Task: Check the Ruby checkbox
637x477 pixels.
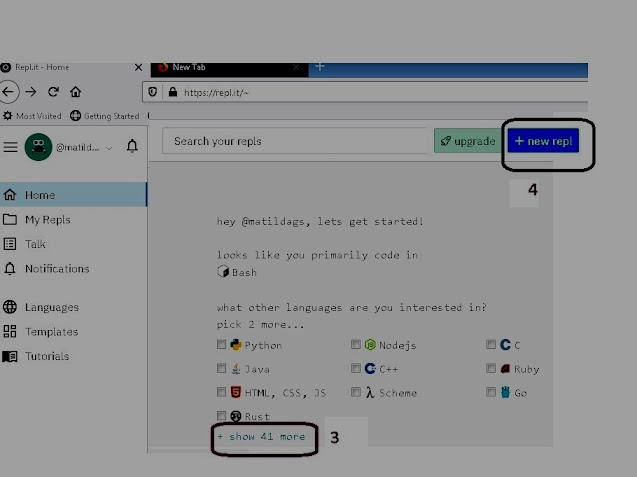Action: [x=491, y=369]
